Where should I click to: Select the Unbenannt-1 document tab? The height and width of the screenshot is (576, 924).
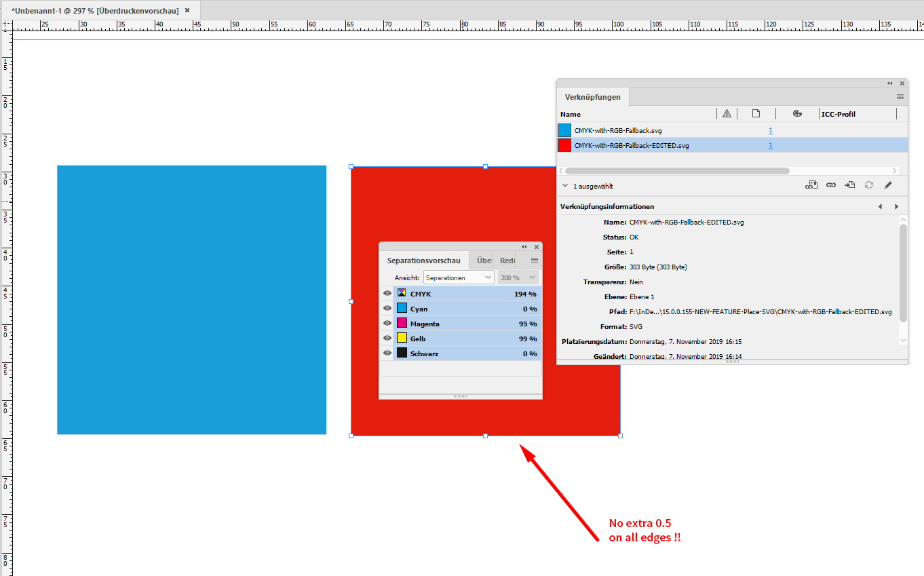pyautogui.click(x=95, y=10)
